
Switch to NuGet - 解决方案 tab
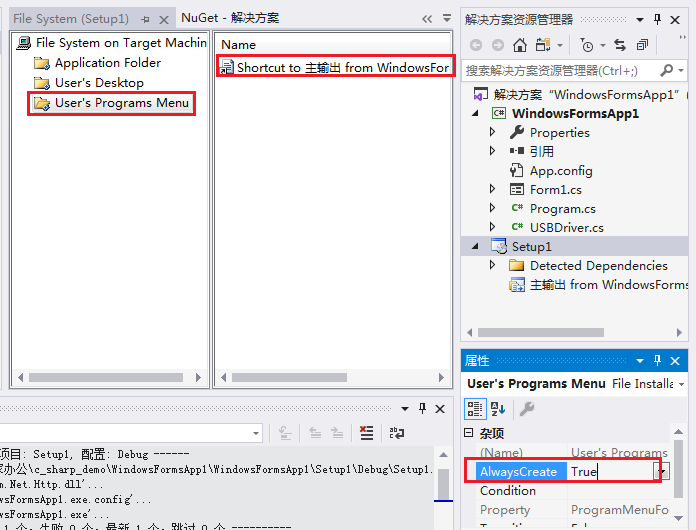coord(230,18)
